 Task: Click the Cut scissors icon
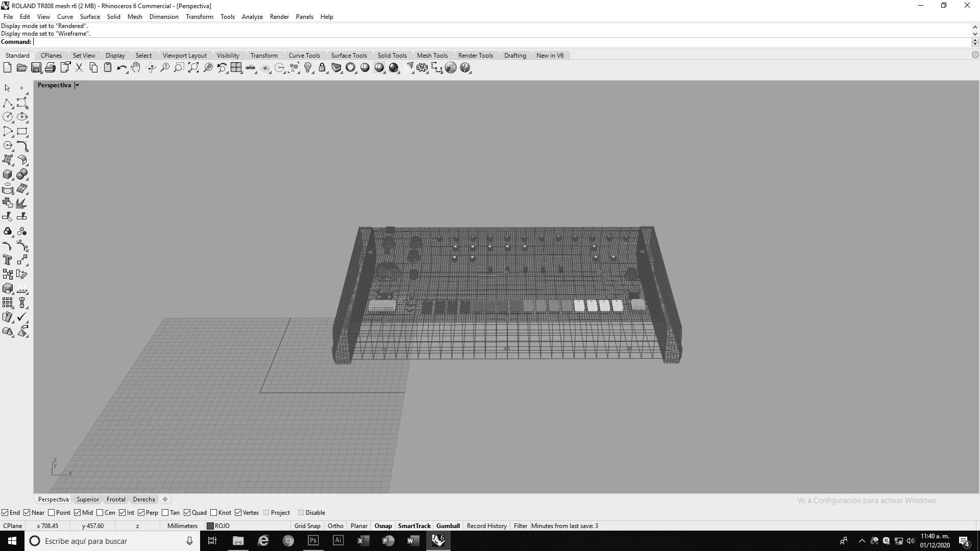pos(79,67)
